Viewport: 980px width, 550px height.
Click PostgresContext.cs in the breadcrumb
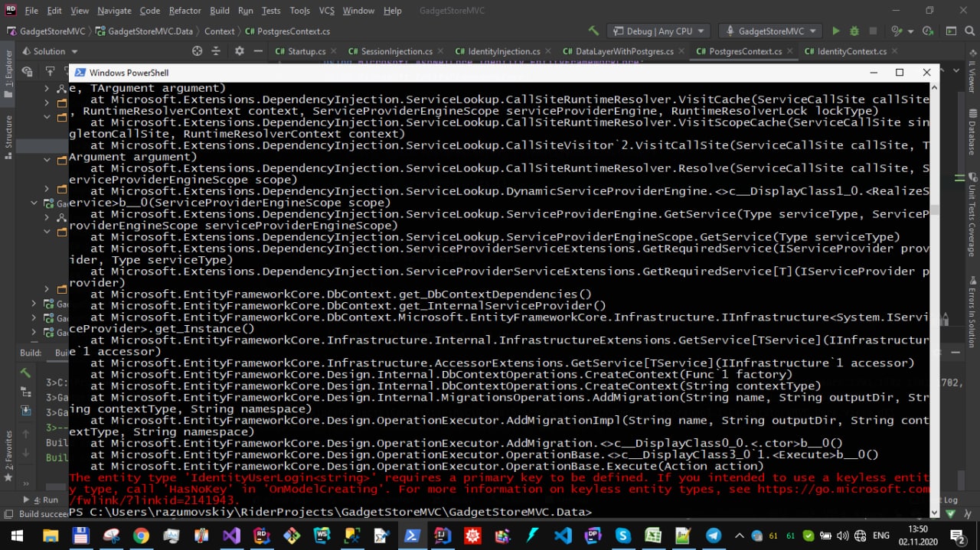pos(288,31)
